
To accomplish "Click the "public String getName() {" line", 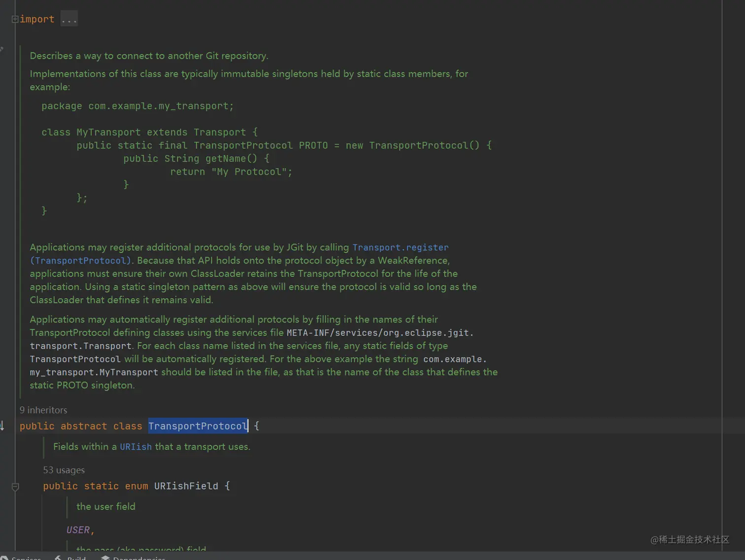I will pyautogui.click(x=196, y=159).
